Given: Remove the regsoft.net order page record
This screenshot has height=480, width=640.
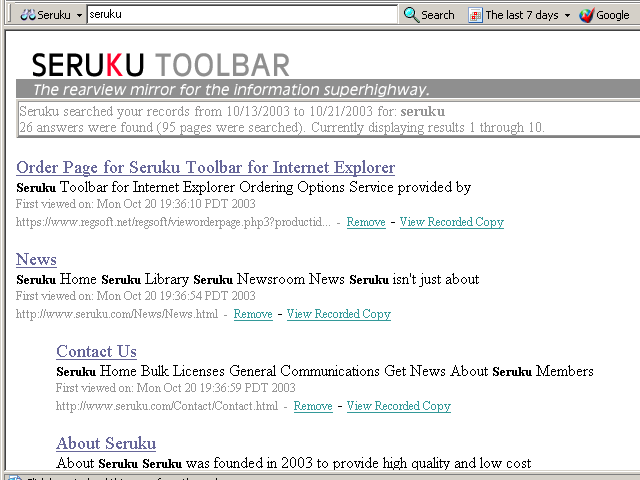Looking at the screenshot, I should (366, 222).
